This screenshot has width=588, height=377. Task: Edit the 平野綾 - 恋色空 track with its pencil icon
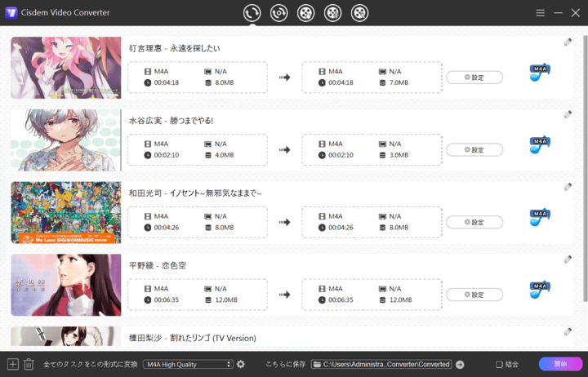coord(568,259)
